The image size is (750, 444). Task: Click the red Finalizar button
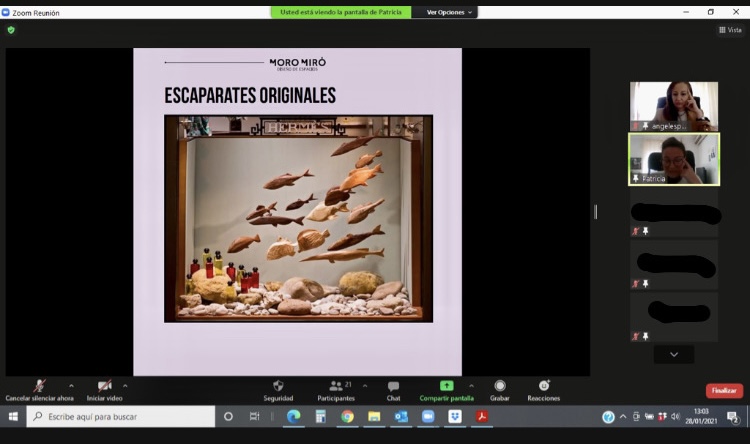click(x=724, y=391)
